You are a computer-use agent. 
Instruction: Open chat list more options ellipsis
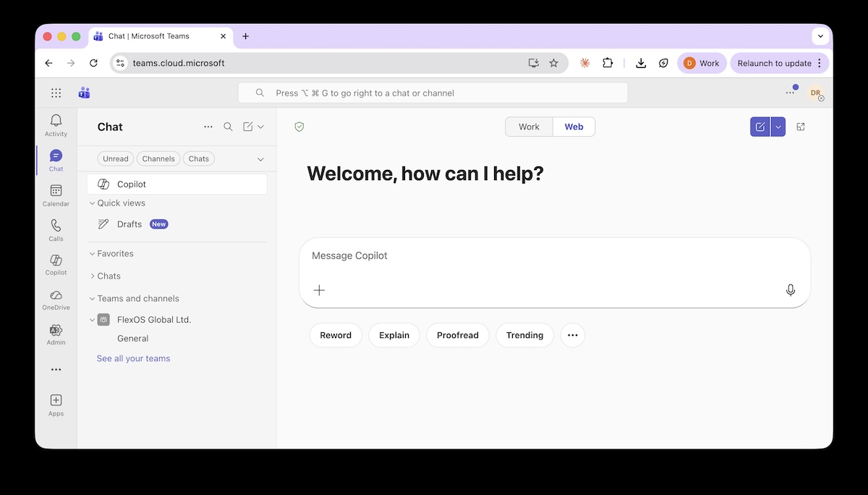(x=208, y=127)
